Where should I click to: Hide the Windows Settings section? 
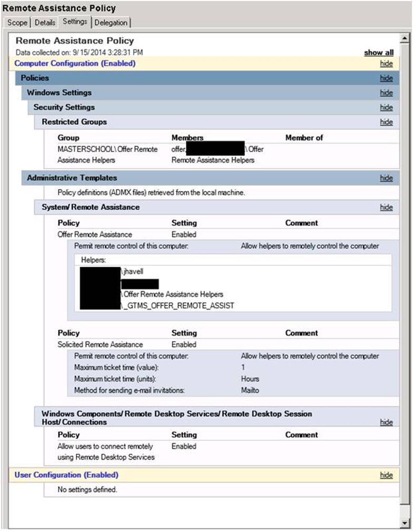click(386, 93)
